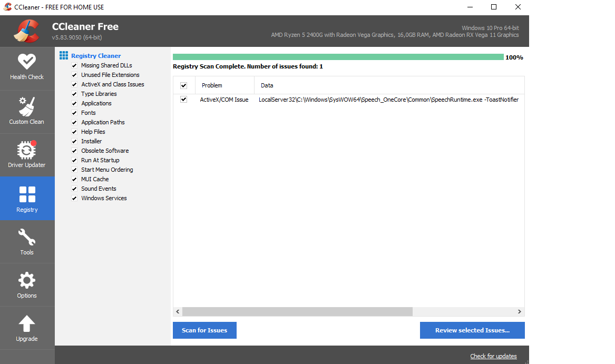Toggle Run At Startup checkbox

coord(74,161)
